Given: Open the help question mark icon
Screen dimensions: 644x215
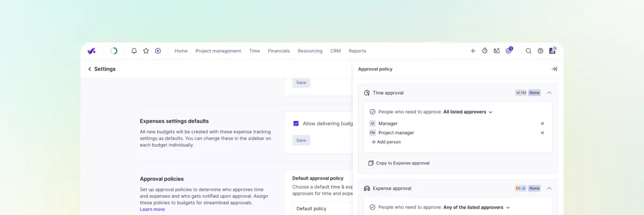Looking at the screenshot, I should point(540,51).
